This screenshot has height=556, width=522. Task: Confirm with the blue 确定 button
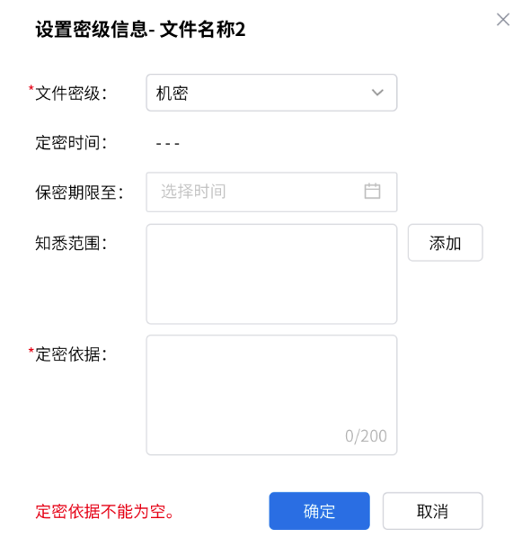tap(319, 511)
